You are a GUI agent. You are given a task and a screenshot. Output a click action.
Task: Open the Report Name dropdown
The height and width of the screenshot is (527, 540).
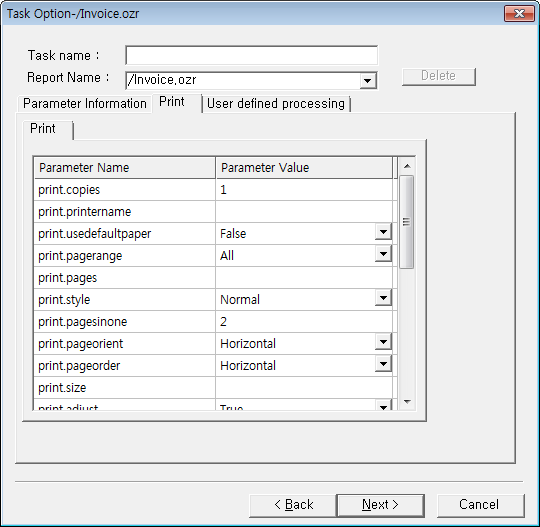pos(368,81)
